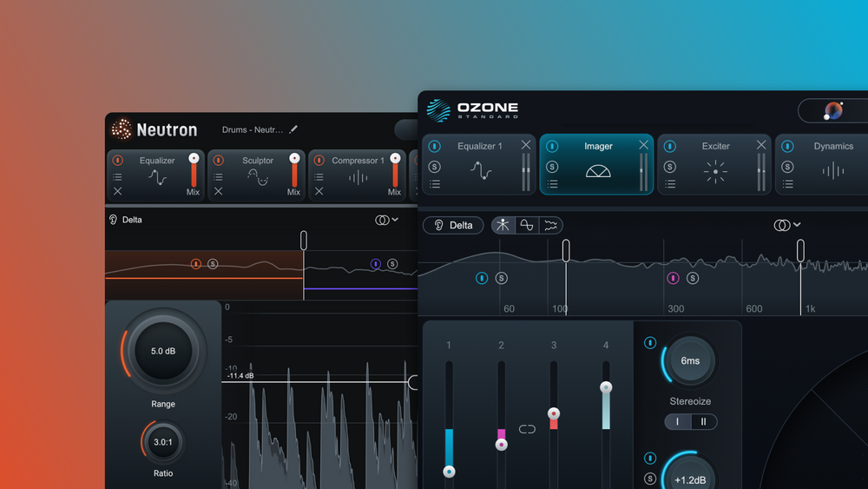Select the Neutron Compressor 1 module icon

tap(358, 178)
